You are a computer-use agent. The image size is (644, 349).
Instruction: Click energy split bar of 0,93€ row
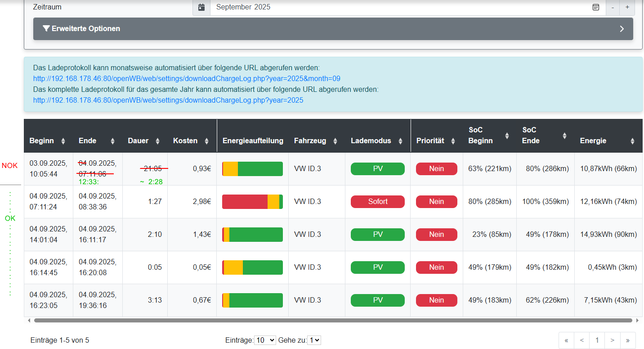(x=252, y=169)
